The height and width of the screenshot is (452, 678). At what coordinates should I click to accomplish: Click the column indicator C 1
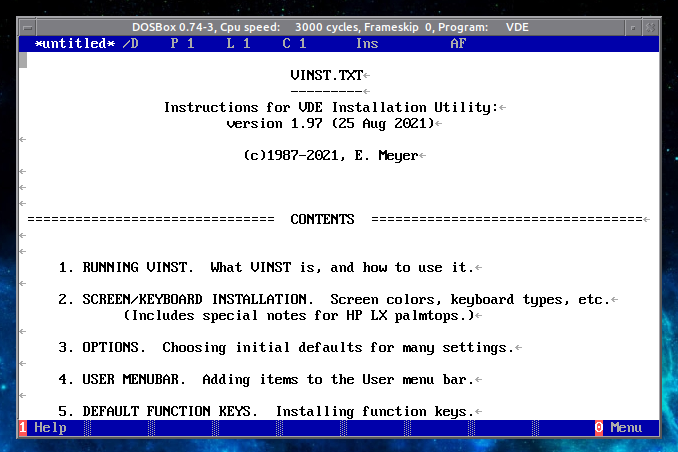point(294,43)
